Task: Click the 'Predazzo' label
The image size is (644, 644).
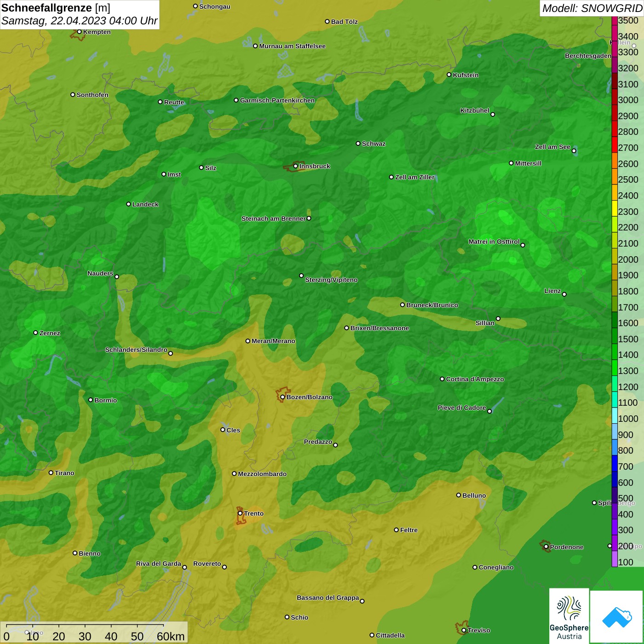Action: pyautogui.click(x=318, y=442)
